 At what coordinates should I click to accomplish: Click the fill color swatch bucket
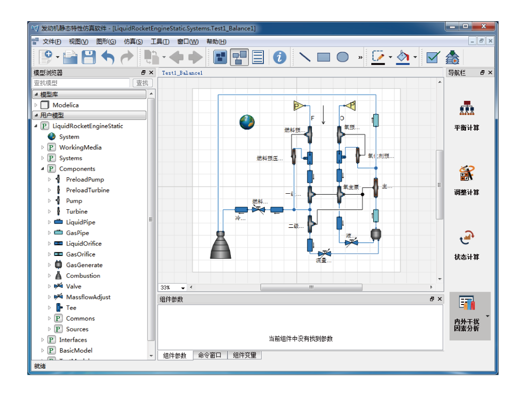point(403,58)
